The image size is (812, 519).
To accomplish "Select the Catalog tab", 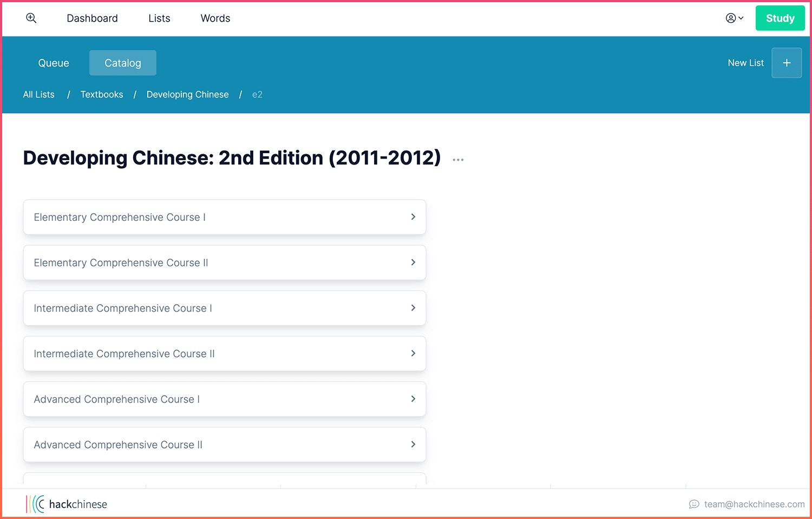I will (x=122, y=62).
